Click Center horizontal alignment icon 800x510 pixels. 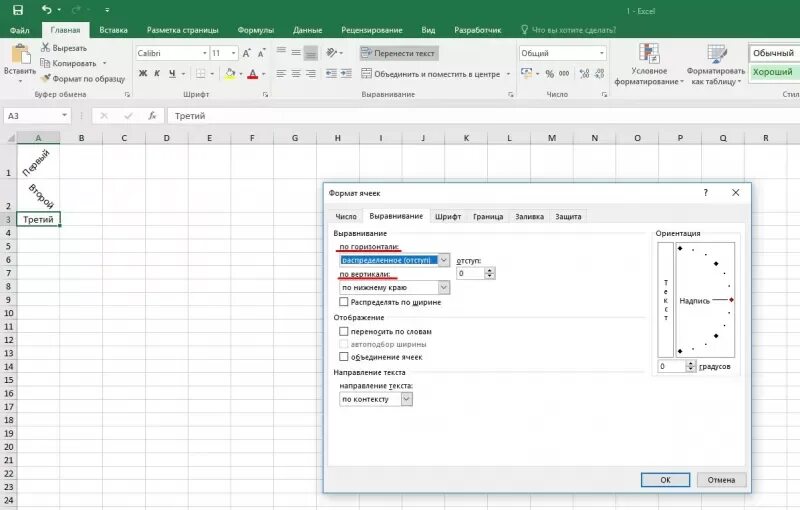296,74
